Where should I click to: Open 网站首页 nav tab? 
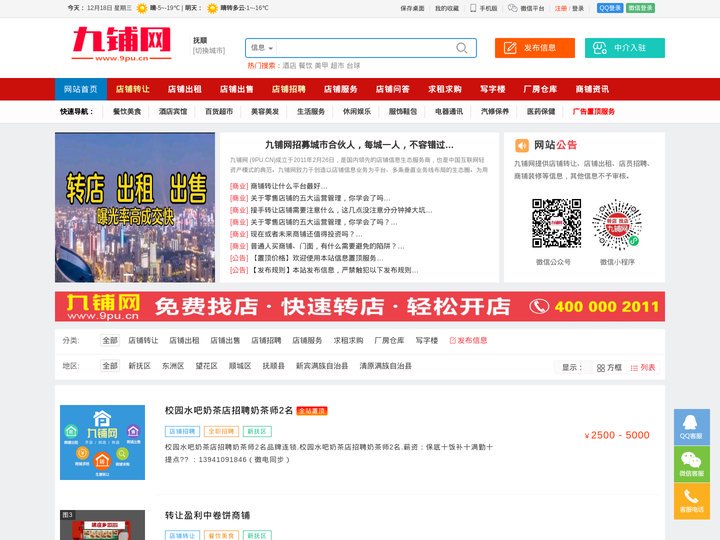(x=81, y=89)
